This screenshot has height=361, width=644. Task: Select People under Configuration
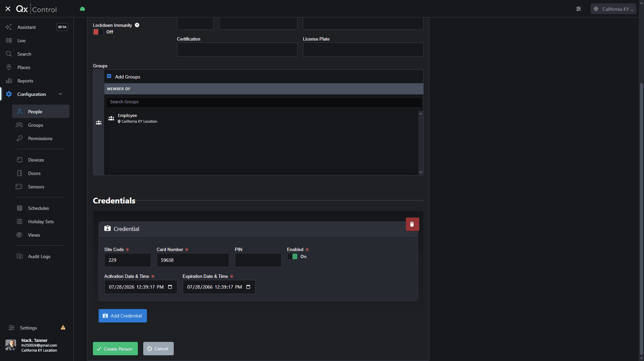pyautogui.click(x=41, y=112)
